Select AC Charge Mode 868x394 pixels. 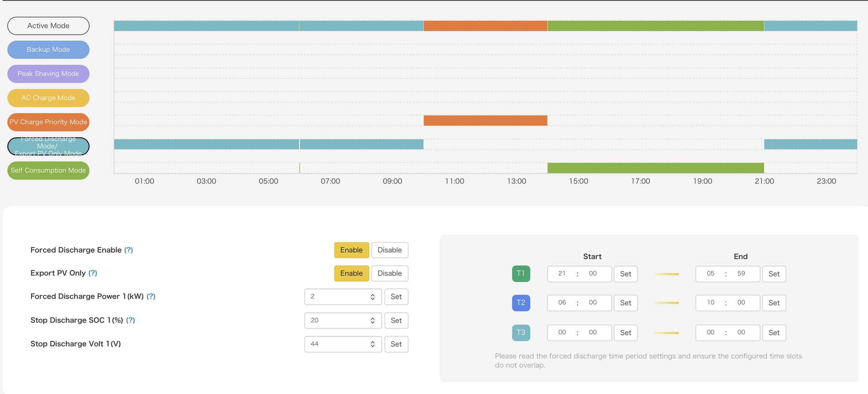coord(48,98)
